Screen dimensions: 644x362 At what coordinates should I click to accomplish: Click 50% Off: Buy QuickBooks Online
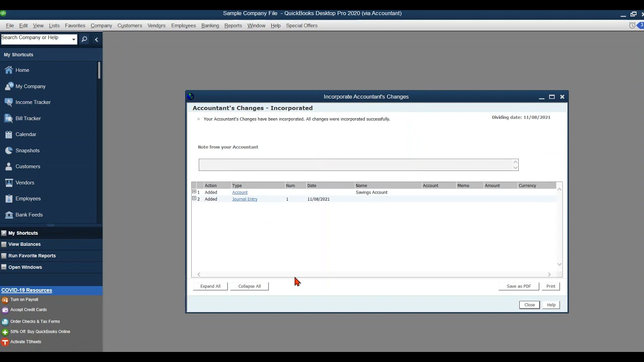(40, 332)
